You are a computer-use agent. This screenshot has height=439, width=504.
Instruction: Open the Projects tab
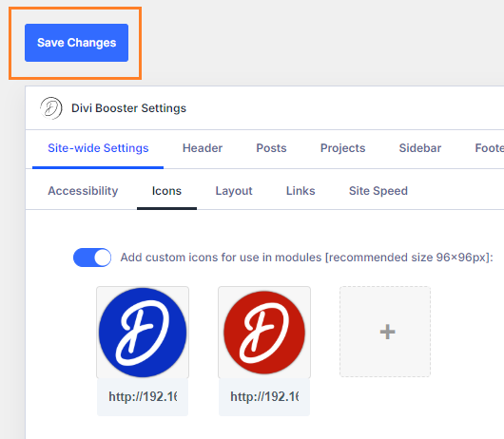point(343,148)
